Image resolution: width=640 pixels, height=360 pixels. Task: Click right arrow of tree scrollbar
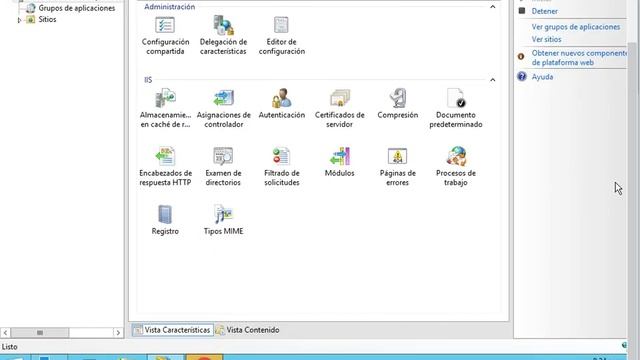click(x=118, y=333)
